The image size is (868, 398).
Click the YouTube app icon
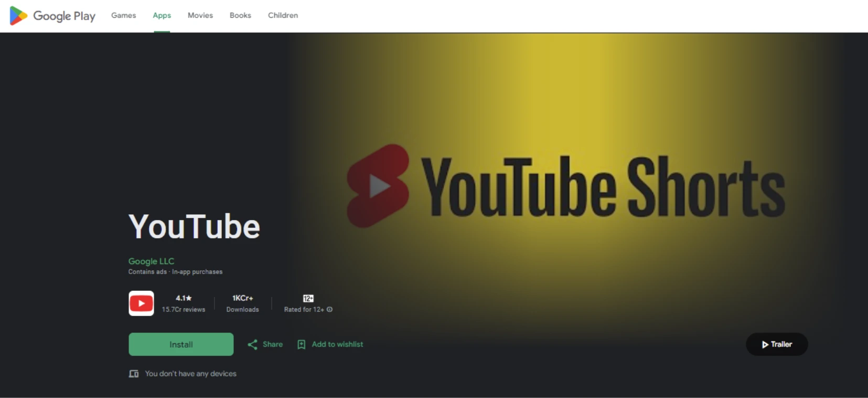click(x=142, y=303)
